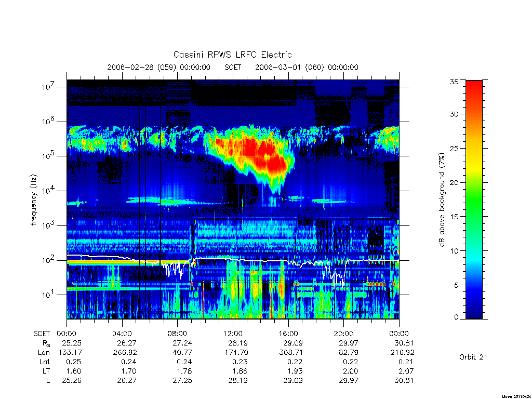Click the LT value '1.86'

click(240, 371)
